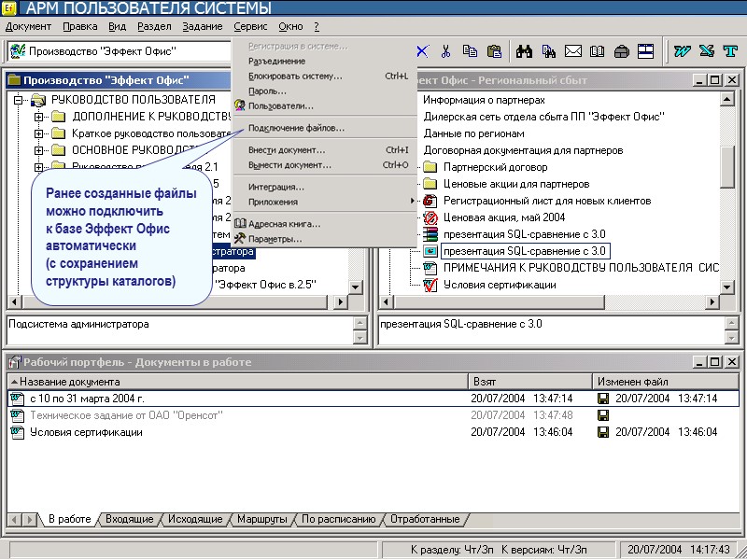Click the Подсистема администратора description field
The image size is (747, 560).
(180, 329)
